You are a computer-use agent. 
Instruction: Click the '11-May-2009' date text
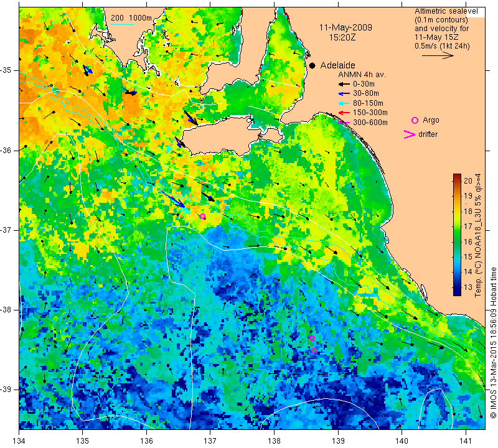click(x=345, y=27)
